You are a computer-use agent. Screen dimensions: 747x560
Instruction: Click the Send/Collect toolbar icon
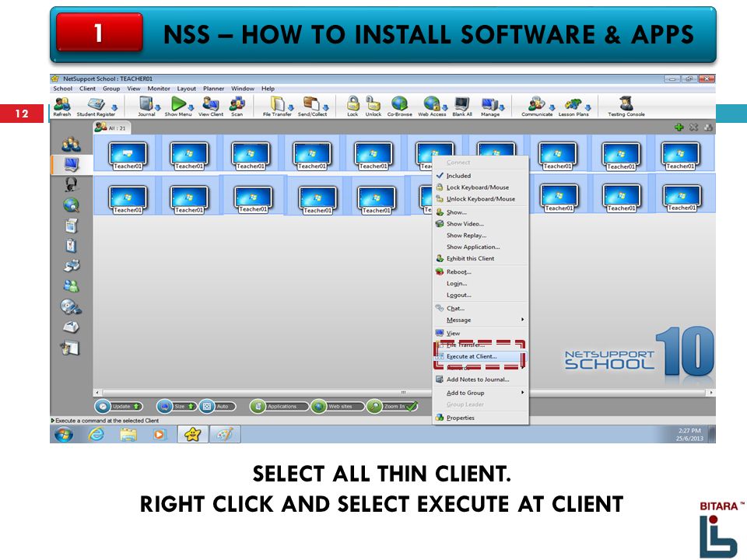pos(312,106)
